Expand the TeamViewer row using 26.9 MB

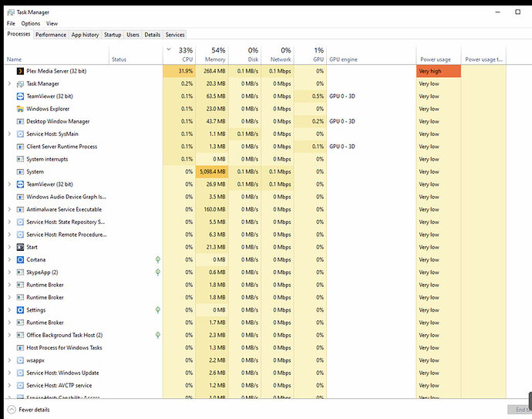(x=9, y=184)
